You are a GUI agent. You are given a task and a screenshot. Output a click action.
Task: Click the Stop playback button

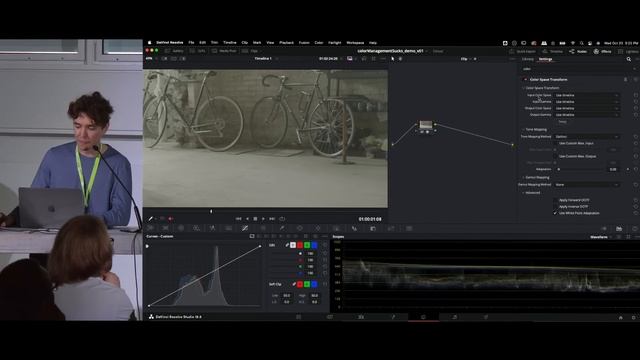point(255,219)
